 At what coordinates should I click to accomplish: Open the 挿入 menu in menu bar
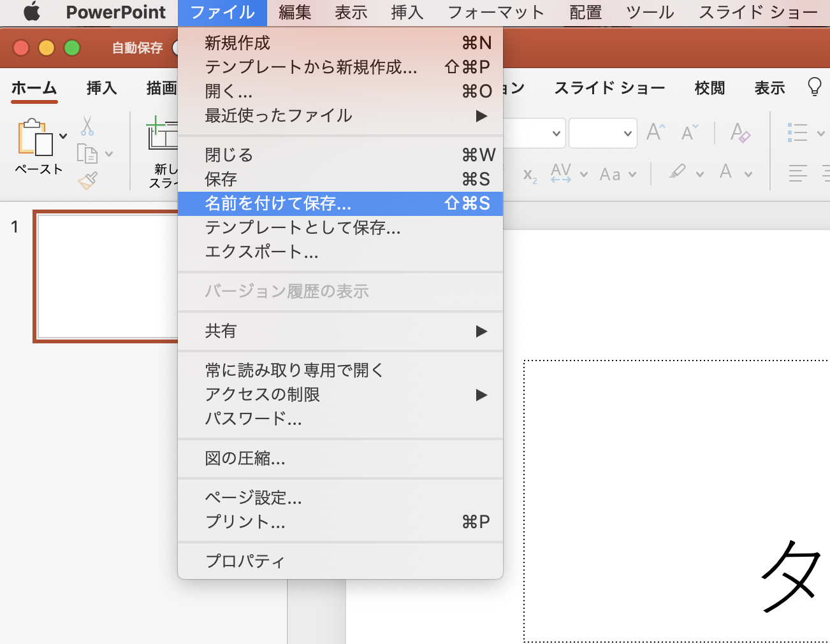click(x=407, y=12)
